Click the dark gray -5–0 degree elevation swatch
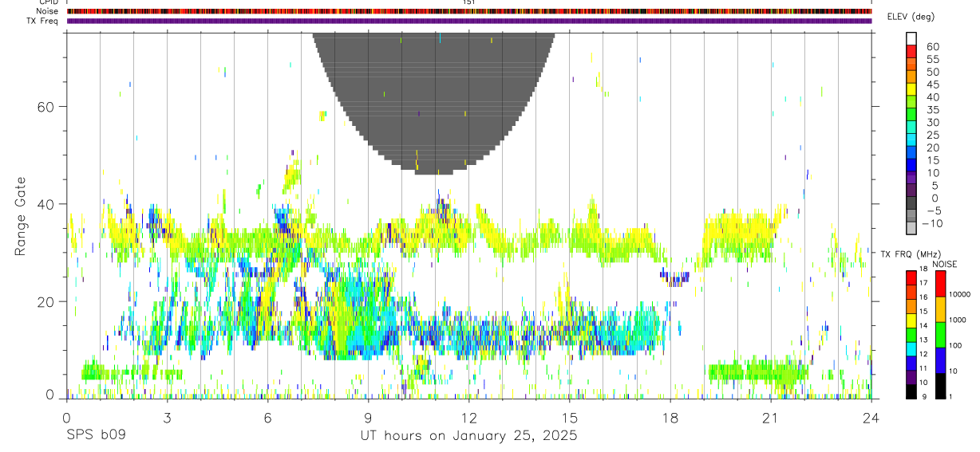The width and height of the screenshot is (980, 452). (911, 204)
